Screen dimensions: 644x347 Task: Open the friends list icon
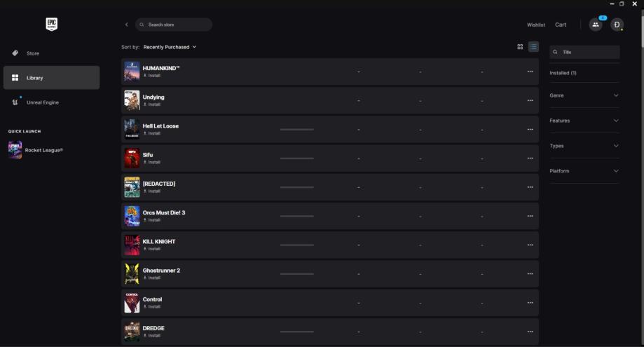tap(595, 25)
